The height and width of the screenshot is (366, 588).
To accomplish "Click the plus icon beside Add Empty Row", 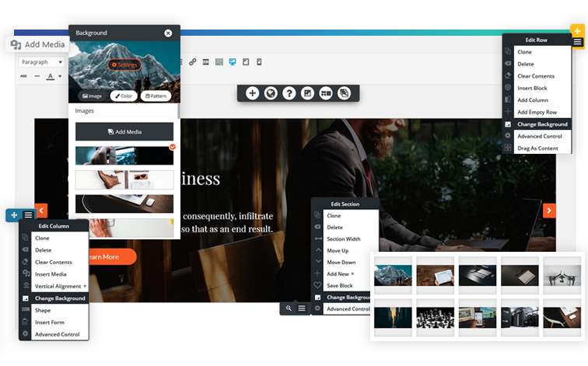I will pos(508,111).
